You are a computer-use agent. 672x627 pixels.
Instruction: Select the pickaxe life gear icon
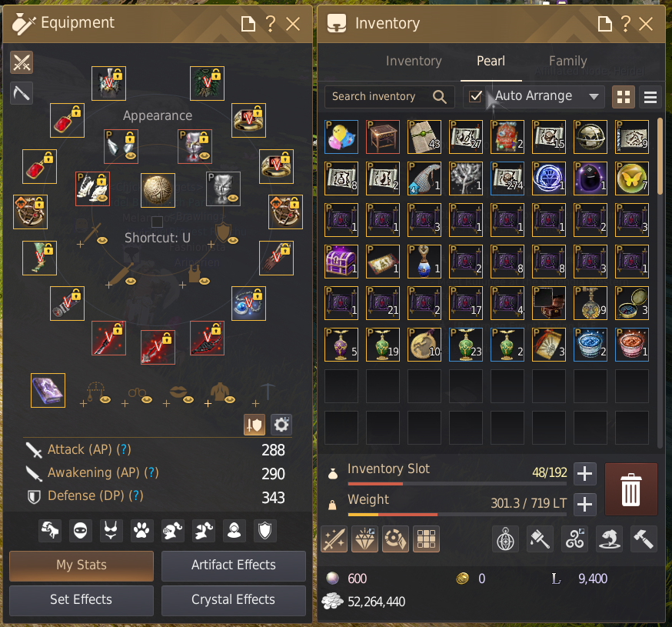tap(22, 93)
